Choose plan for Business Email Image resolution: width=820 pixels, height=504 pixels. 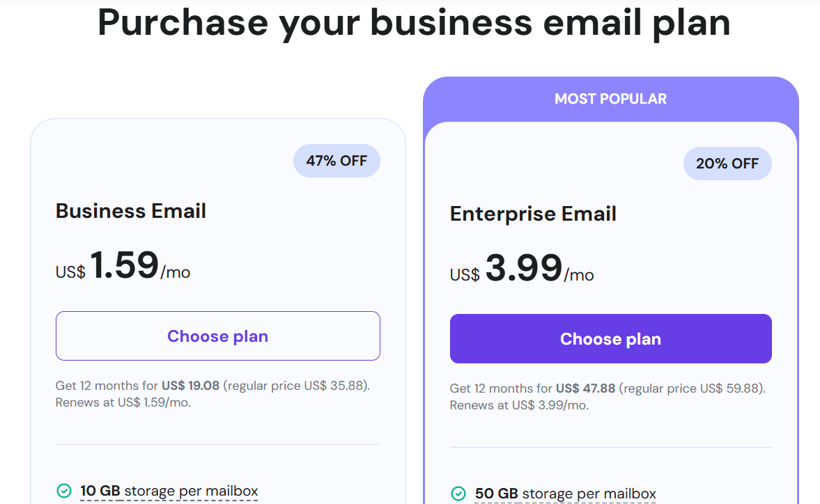click(217, 336)
